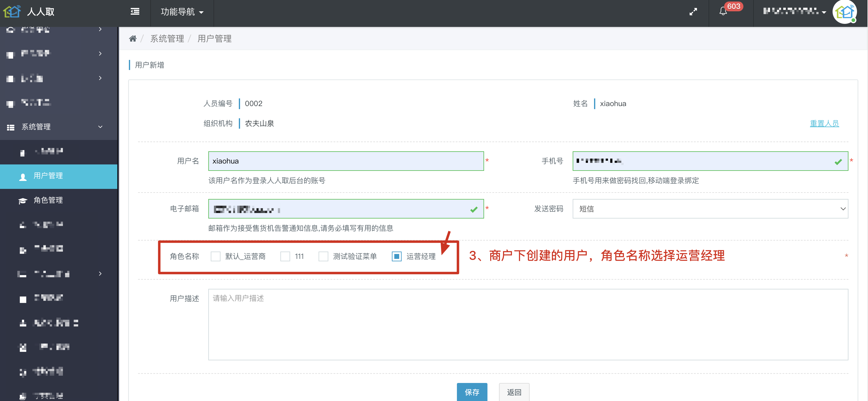Click hint text 手机号用来做密码找回,移动端登录绑定

pos(636,180)
